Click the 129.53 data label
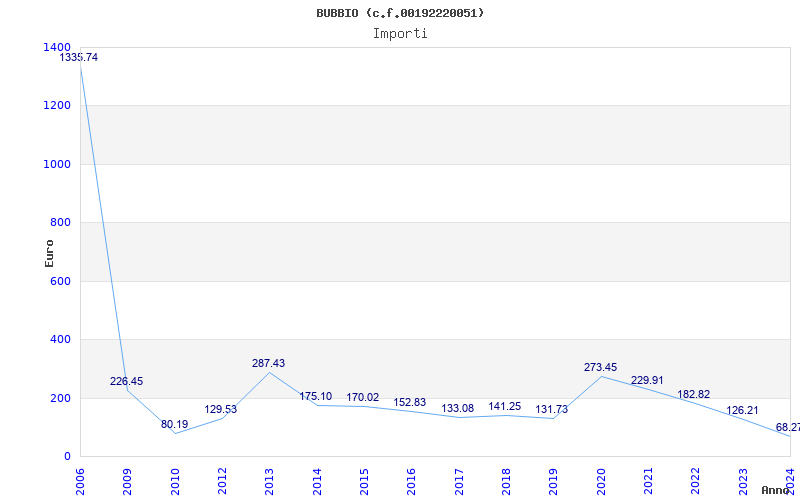This screenshot has width=800, height=500. [220, 409]
